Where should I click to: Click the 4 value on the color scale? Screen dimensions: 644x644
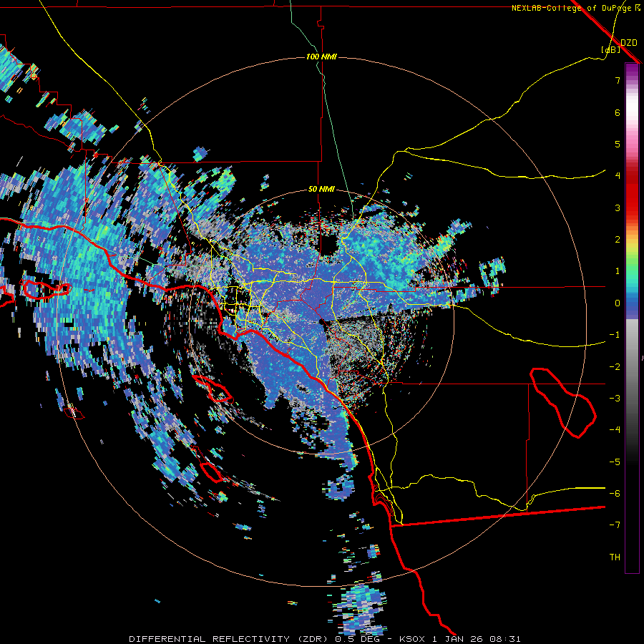tap(618, 176)
